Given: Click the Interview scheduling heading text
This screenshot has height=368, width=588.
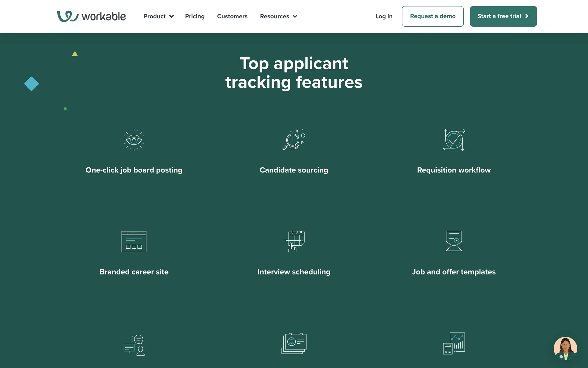Looking at the screenshot, I should coord(294,272).
